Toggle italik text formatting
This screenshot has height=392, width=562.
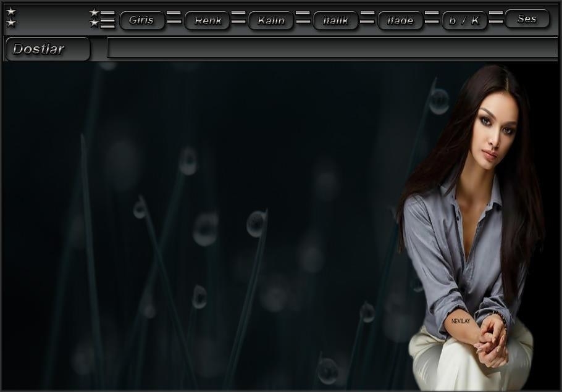(335, 20)
